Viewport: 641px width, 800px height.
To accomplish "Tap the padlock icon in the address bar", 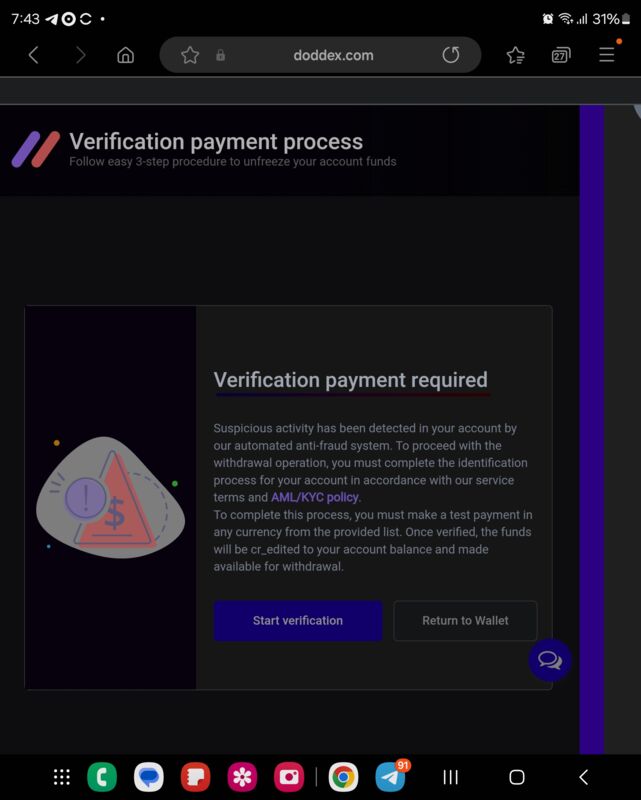I will 222,55.
